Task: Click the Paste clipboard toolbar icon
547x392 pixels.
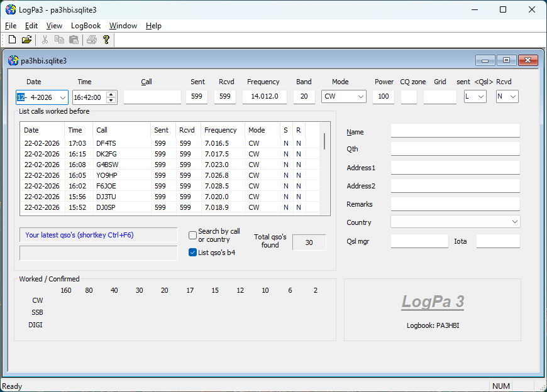Action: [74, 40]
